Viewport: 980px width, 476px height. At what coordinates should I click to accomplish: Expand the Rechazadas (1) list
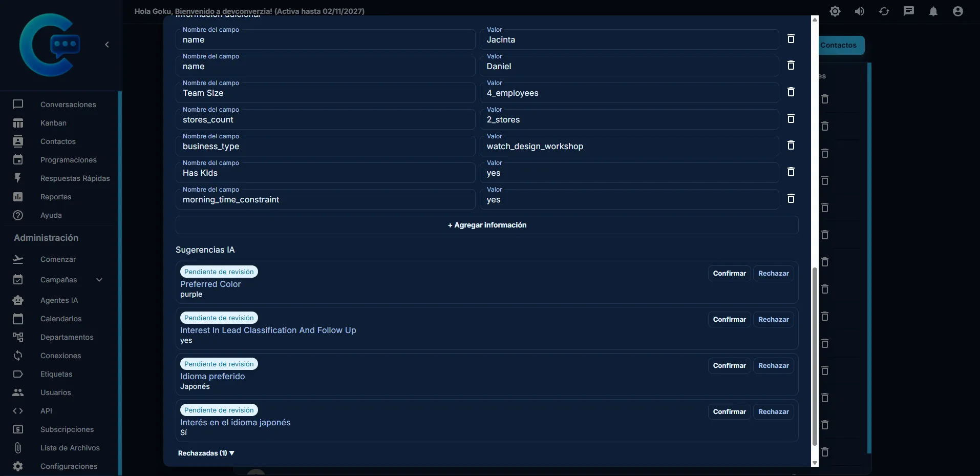(x=206, y=453)
